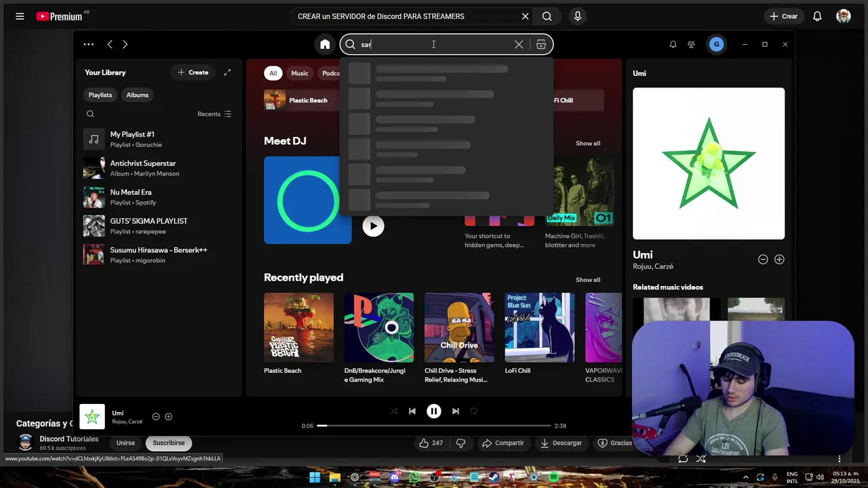Filter library by Albums chip
The height and width of the screenshot is (488, 868).
[x=137, y=95]
